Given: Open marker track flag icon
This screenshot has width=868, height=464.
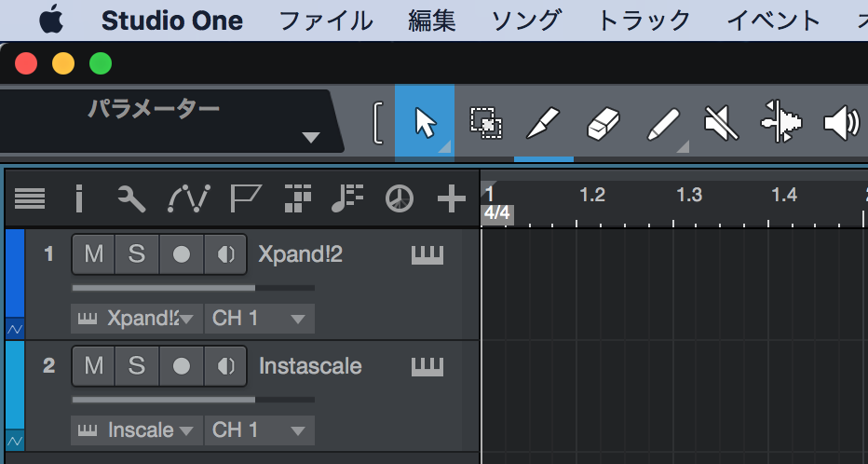Looking at the screenshot, I should (x=245, y=198).
